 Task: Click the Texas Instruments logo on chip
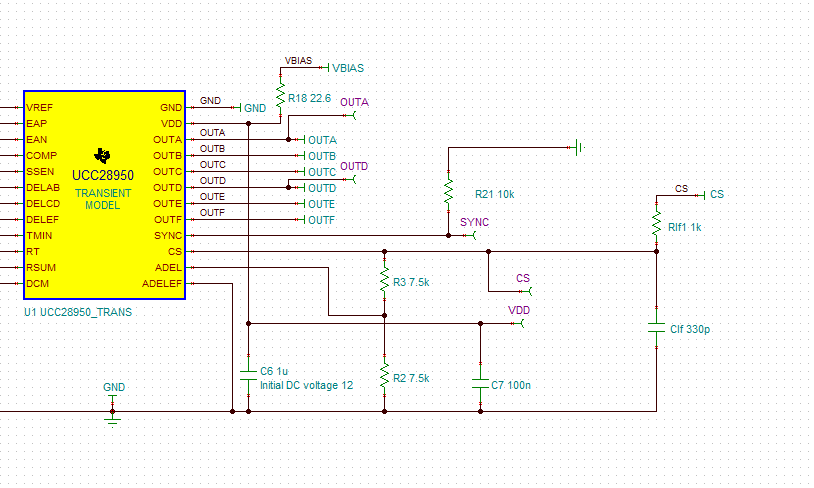click(x=102, y=155)
